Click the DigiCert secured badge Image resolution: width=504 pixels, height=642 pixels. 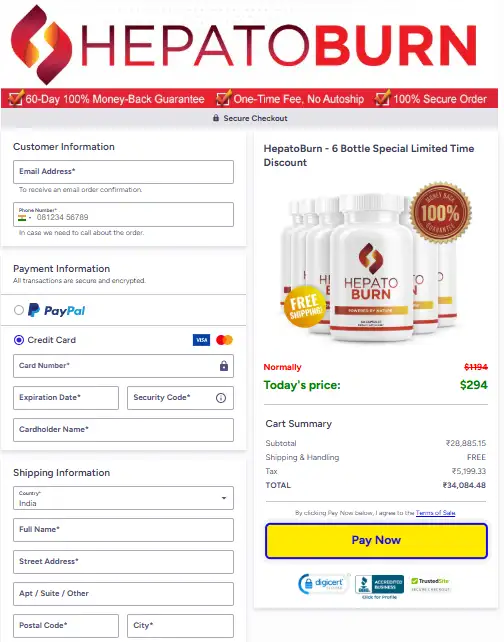pos(324,584)
